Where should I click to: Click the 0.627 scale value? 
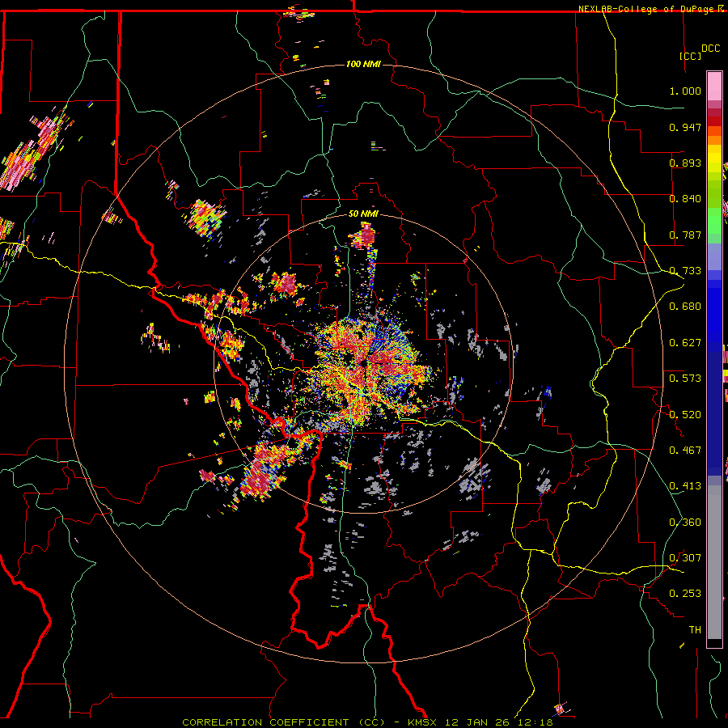[685, 343]
